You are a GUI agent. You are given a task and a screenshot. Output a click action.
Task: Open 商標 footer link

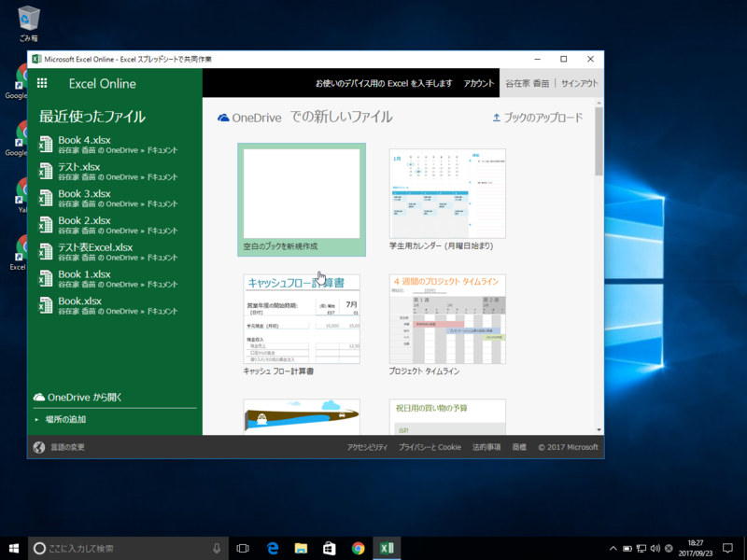coord(519,447)
